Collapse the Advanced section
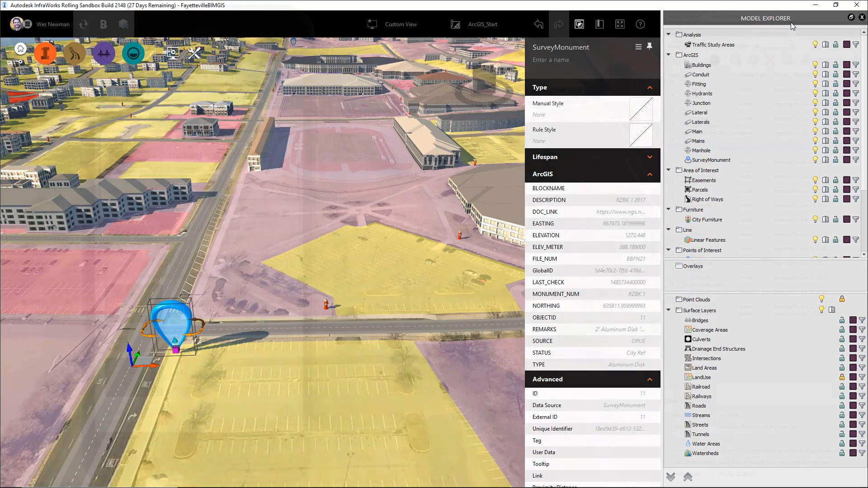Viewport: 868px width, 488px height. [650, 380]
